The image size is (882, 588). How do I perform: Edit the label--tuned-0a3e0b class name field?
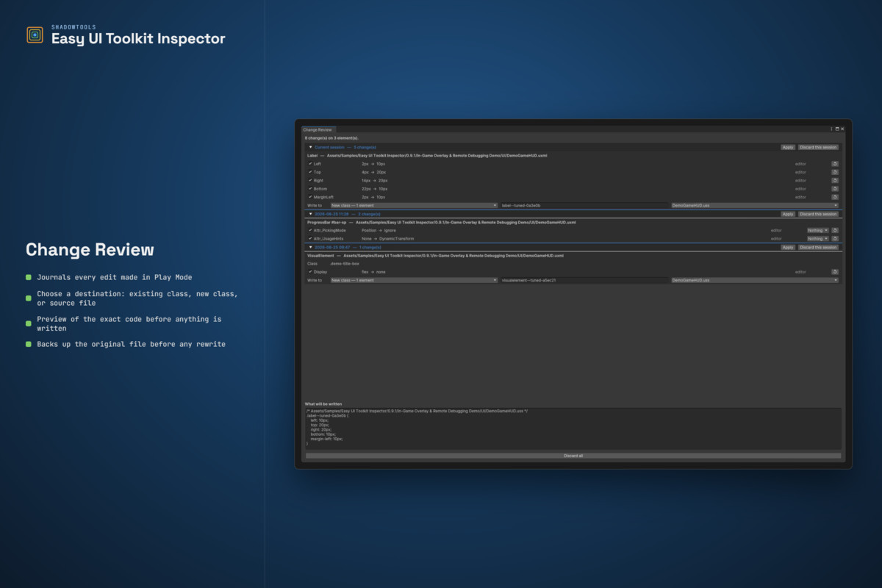pos(584,206)
